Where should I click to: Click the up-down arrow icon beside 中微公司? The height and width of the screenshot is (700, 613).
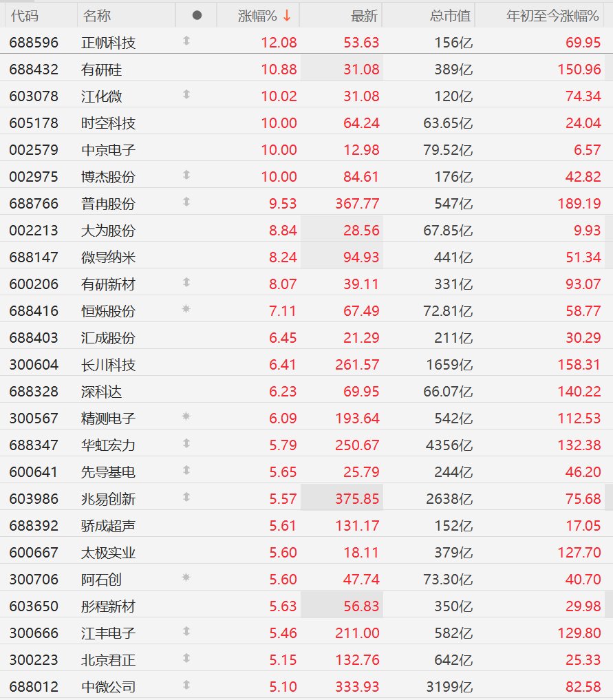[186, 685]
